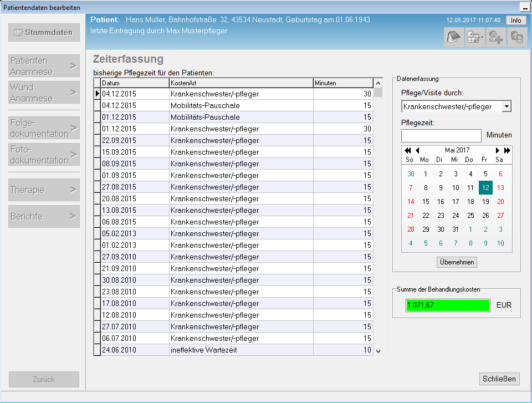Select the date cell 23.08.2010
The width and height of the screenshot is (532, 403).
[x=135, y=292]
